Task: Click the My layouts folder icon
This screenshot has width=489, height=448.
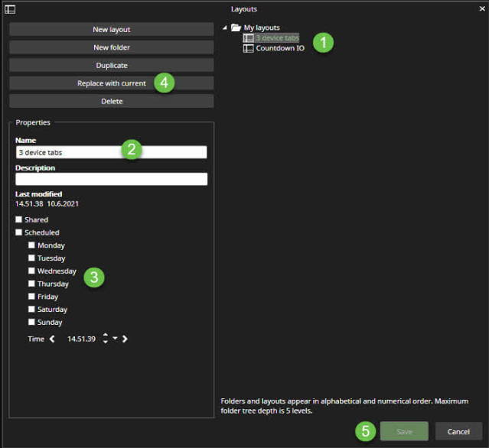Action: 236,28
